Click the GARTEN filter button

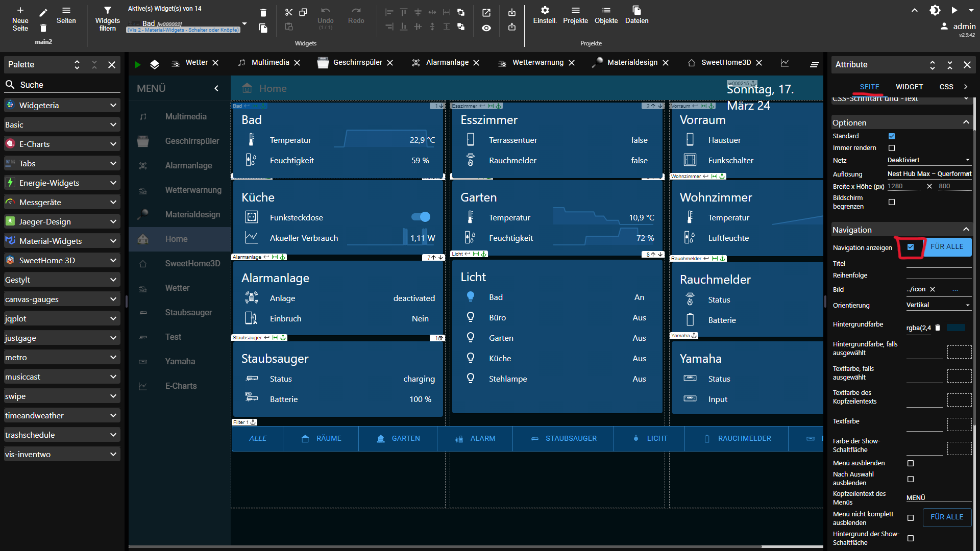click(398, 438)
